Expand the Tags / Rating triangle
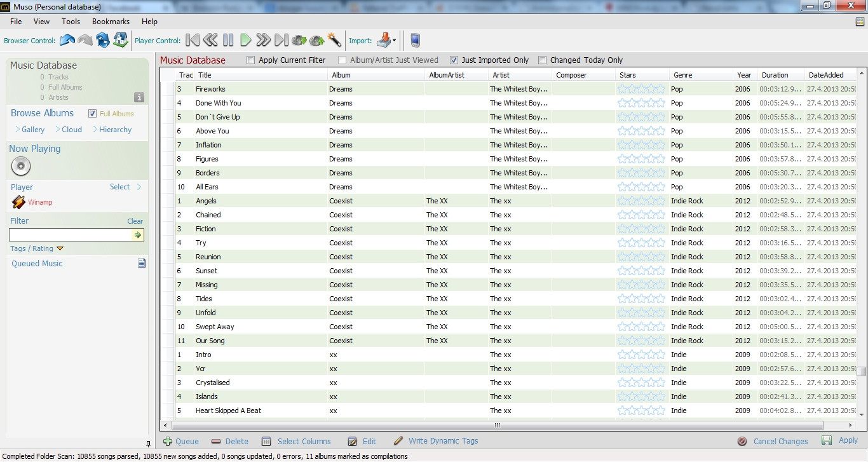868x462 pixels. click(x=60, y=248)
